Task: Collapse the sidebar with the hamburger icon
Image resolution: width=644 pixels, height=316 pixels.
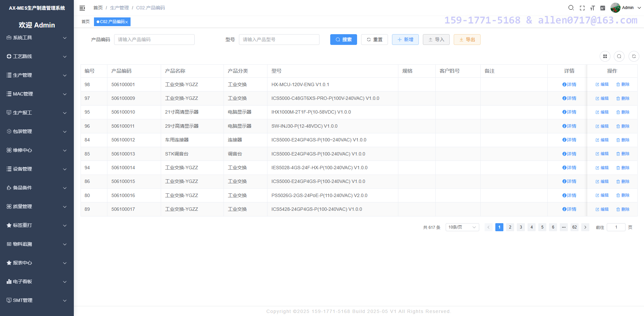Action: pyautogui.click(x=82, y=8)
